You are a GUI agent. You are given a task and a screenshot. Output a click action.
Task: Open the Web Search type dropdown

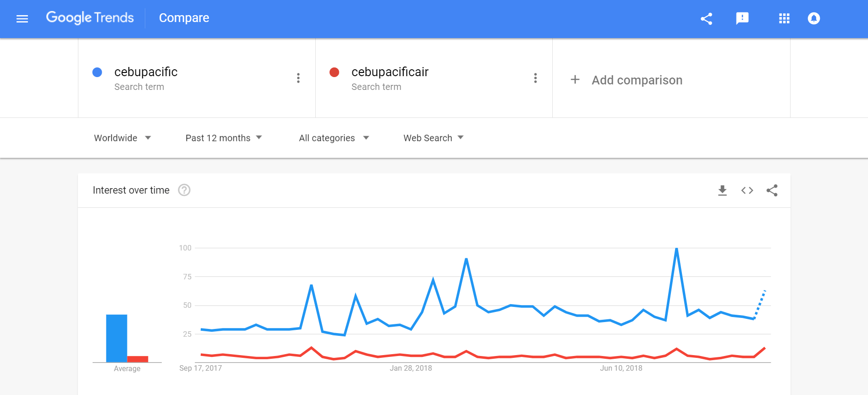434,138
